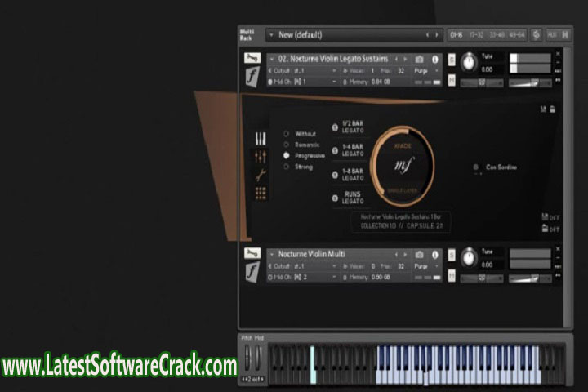Show info for Nocturne Violin Multi

pos(435,255)
